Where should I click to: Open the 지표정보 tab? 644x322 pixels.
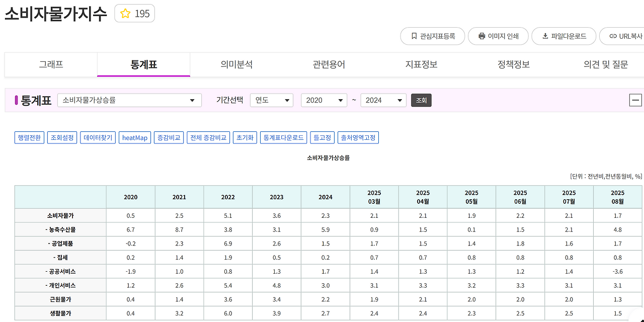[x=421, y=64]
